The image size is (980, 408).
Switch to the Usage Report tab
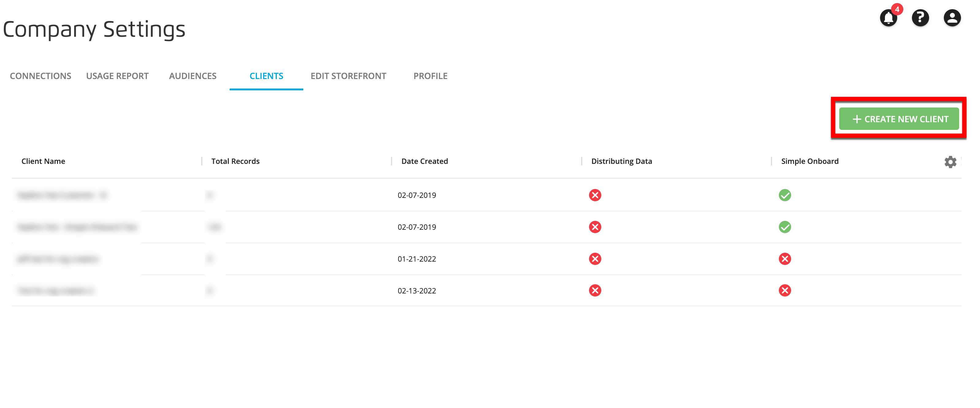(x=117, y=76)
